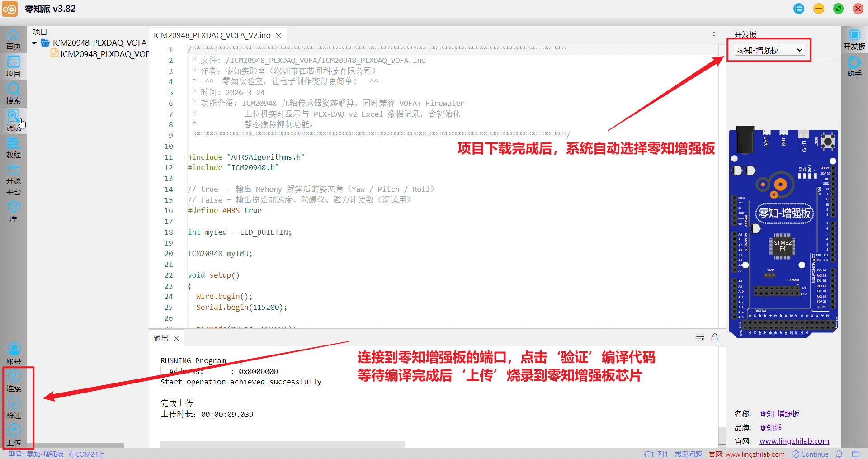This screenshot has height=459, width=868.
Task: Click the 项目 panel header
Action: click(40, 32)
